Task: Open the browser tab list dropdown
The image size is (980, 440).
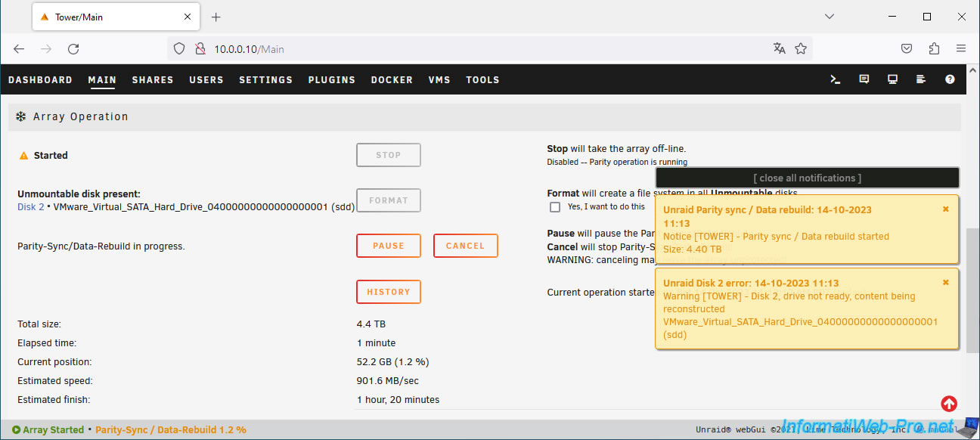Action: point(830,17)
